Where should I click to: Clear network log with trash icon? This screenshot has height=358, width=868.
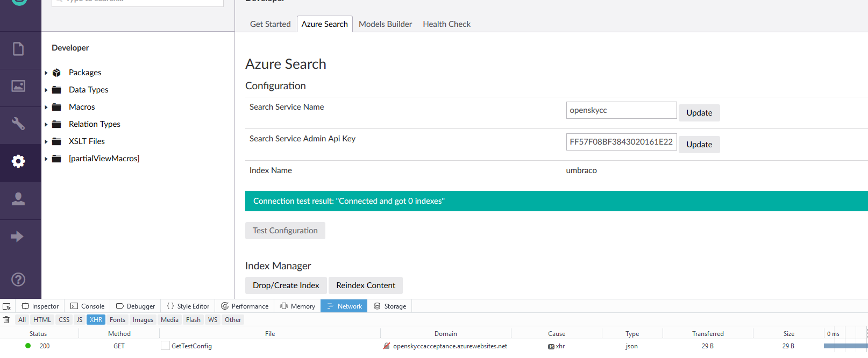(6, 320)
